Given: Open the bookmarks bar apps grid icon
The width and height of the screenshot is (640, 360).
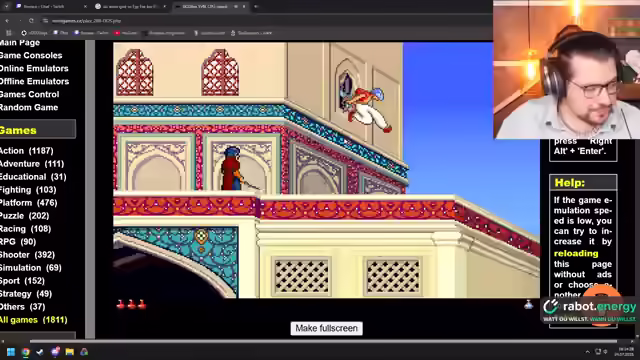Looking at the screenshot, I should point(9,33).
